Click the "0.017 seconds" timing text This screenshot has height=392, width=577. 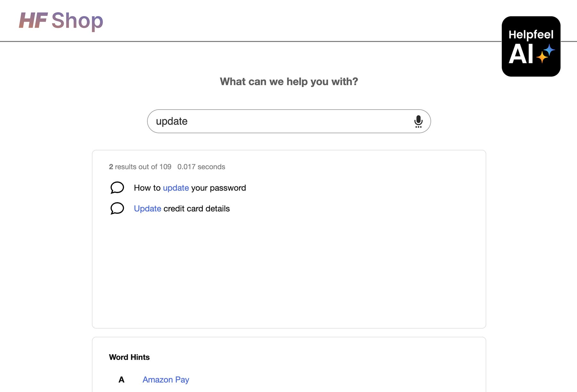[201, 167]
